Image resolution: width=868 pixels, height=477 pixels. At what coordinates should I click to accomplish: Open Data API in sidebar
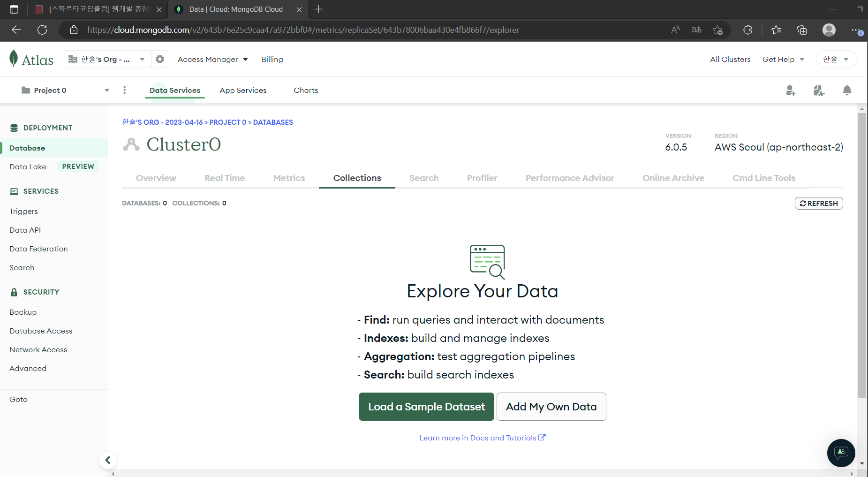tap(25, 230)
